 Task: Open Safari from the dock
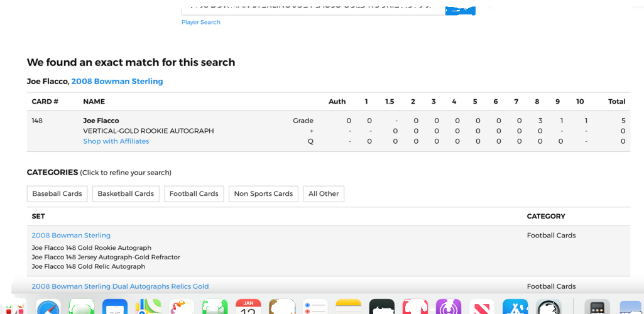point(48,308)
